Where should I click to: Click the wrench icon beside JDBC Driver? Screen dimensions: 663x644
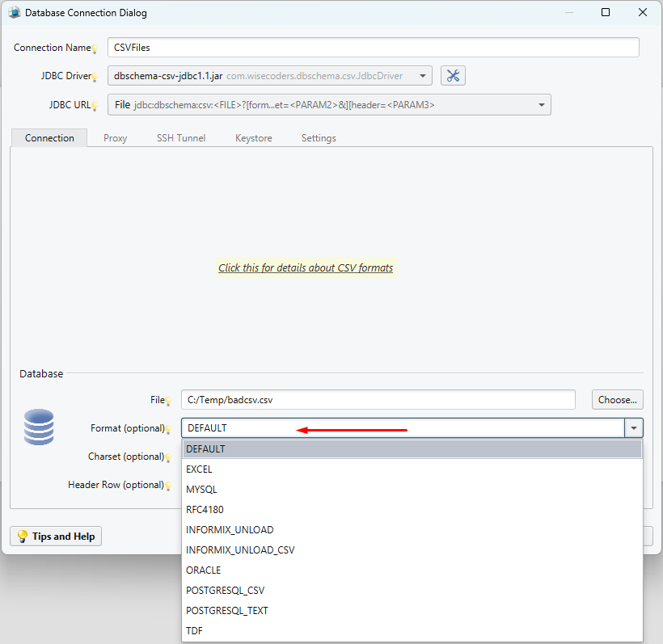coord(453,75)
